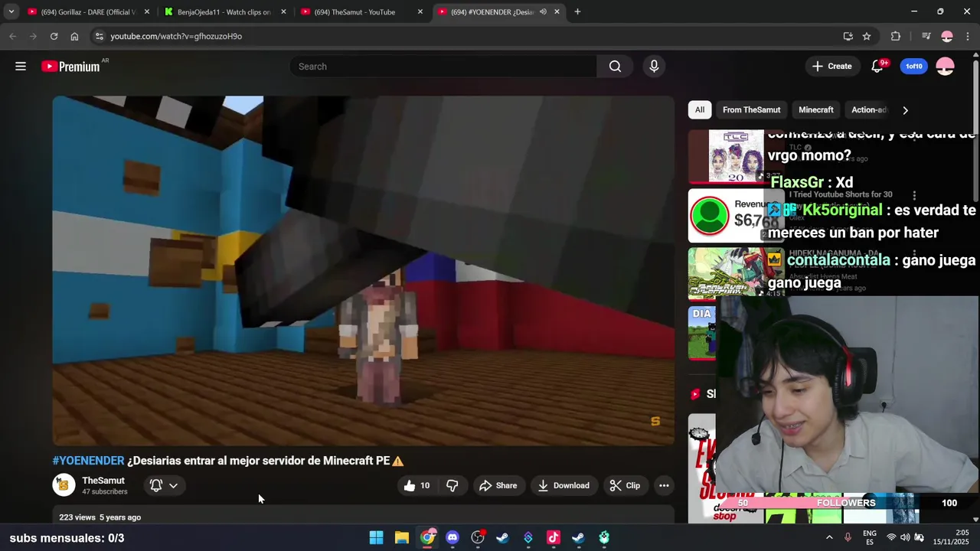Select 'Action-ad' filter chip

tap(868, 110)
